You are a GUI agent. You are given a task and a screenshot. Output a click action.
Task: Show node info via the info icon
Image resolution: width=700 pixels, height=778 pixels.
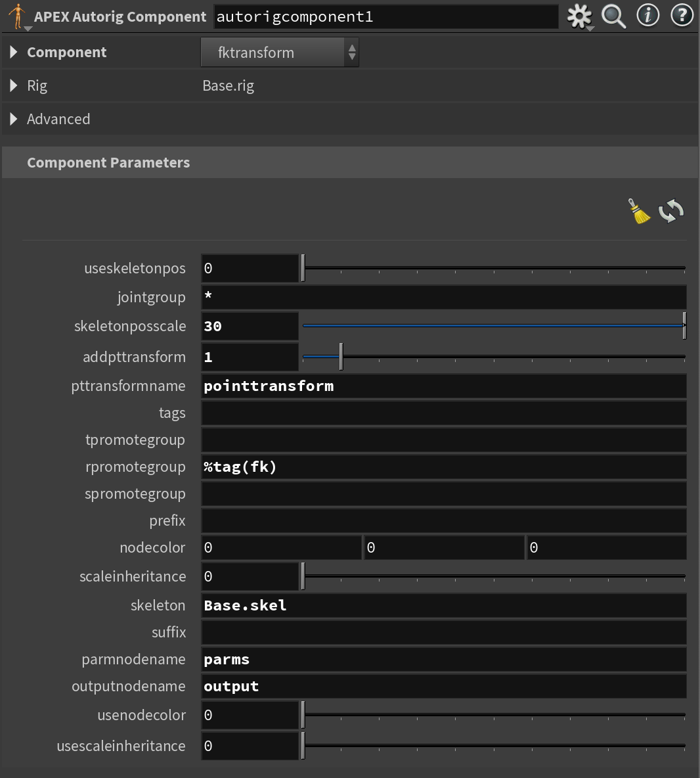point(647,16)
